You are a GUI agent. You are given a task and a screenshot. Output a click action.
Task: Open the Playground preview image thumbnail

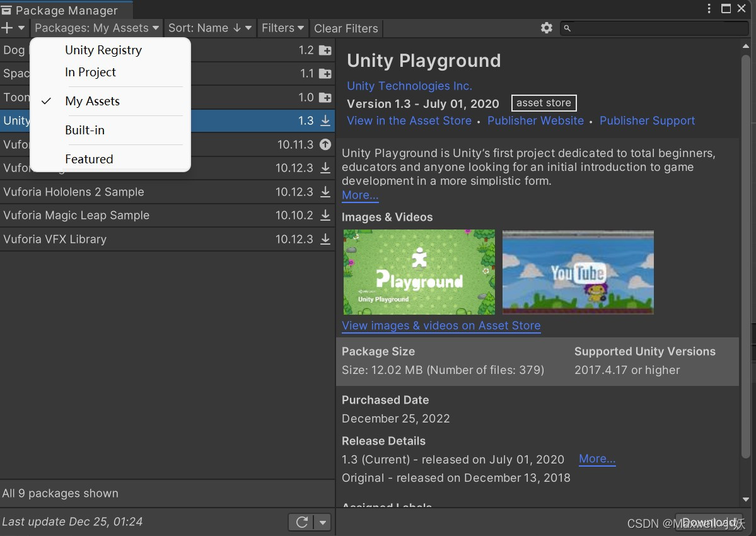(419, 272)
